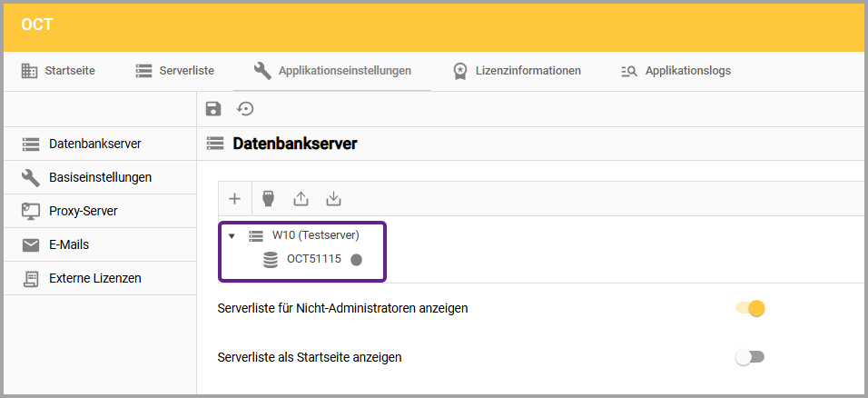Select the OCT51115 database entry
The image size is (868, 398).
click(313, 259)
